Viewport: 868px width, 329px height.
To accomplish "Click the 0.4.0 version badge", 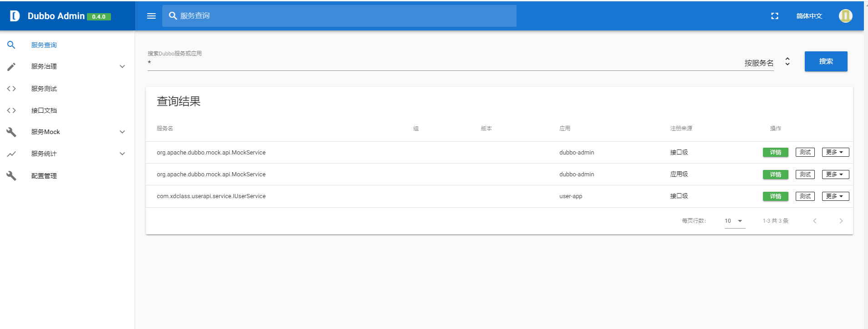I will point(99,17).
